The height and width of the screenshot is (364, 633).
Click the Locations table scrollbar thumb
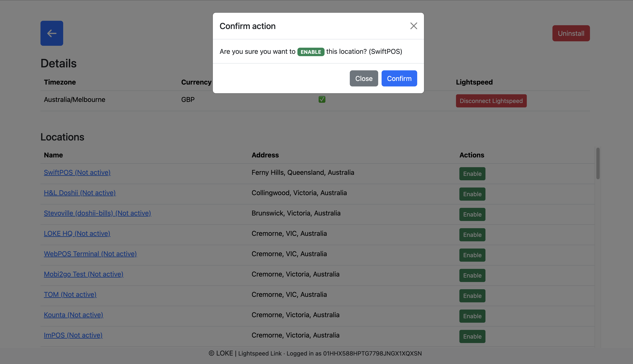point(598,164)
